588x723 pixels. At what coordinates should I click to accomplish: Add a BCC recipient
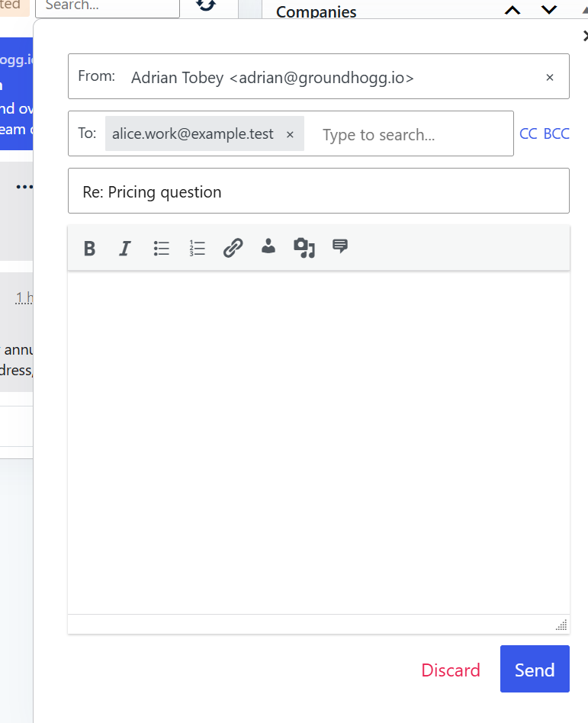coord(557,133)
